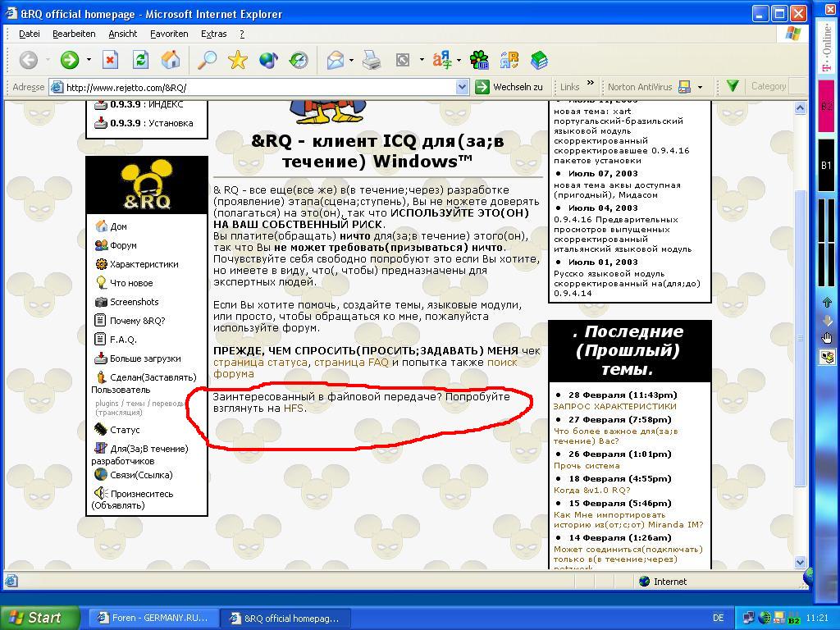
Task: Open the Ansicht menu
Action: point(123,34)
